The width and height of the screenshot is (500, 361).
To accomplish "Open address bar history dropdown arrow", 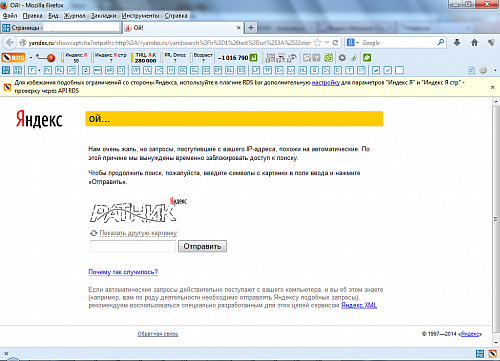I will coord(327,43).
